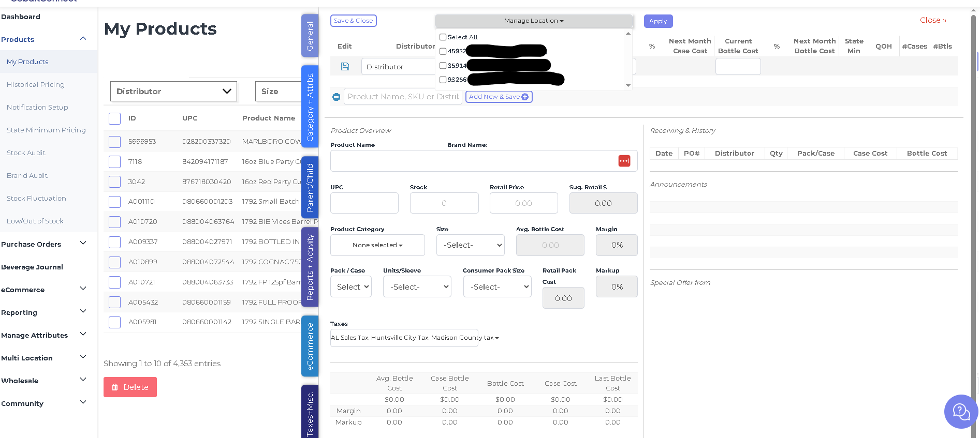
Task: Expand the Wholesale sidebar section
Action: pyautogui.click(x=83, y=380)
